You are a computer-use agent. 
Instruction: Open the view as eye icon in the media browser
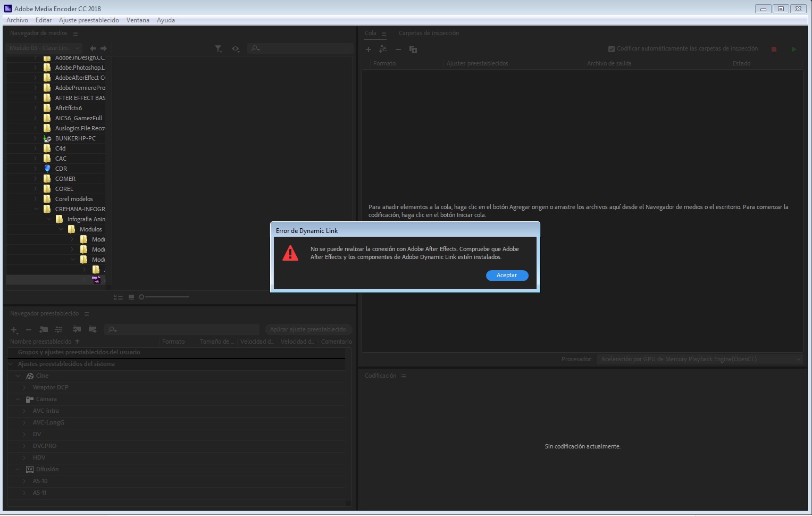[x=236, y=48]
